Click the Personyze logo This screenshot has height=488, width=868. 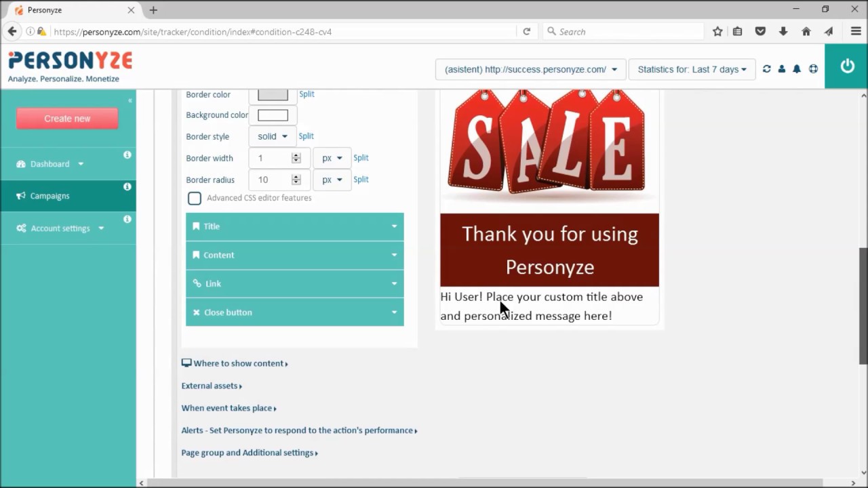click(70, 66)
